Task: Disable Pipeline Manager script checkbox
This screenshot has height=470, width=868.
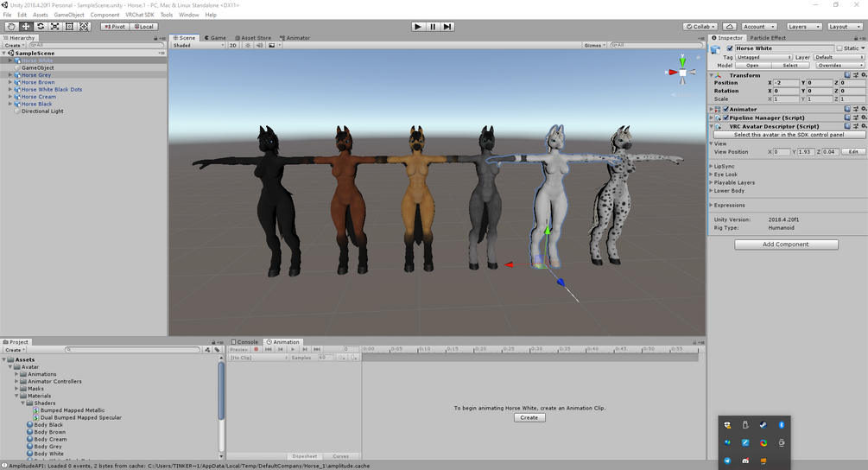Action: coord(725,117)
